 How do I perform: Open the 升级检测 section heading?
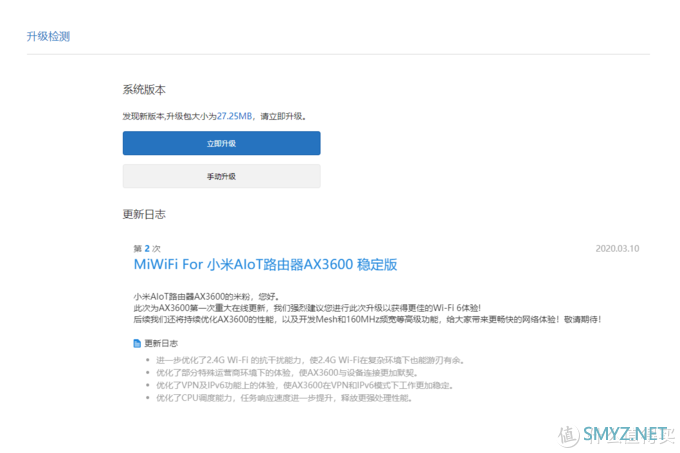point(48,36)
